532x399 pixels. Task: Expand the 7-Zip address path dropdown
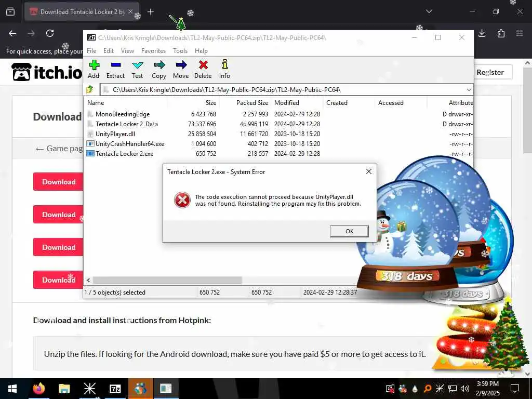469,90
